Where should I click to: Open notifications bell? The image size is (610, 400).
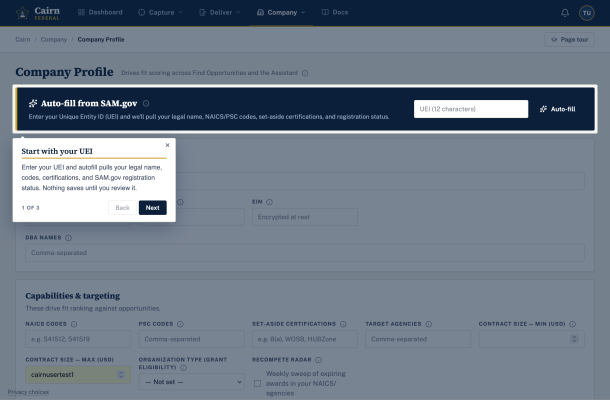[x=565, y=13]
